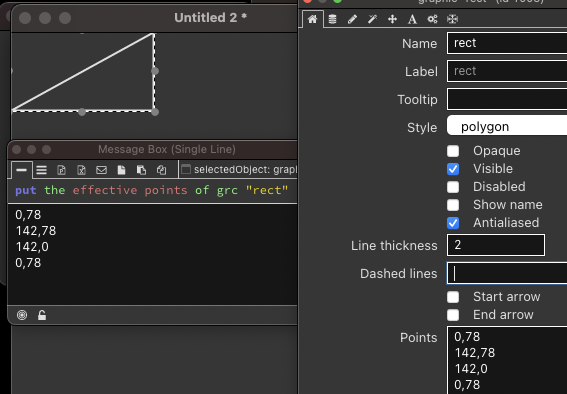Click into the Label field
Screen dimensions: 567x394
click(x=507, y=71)
